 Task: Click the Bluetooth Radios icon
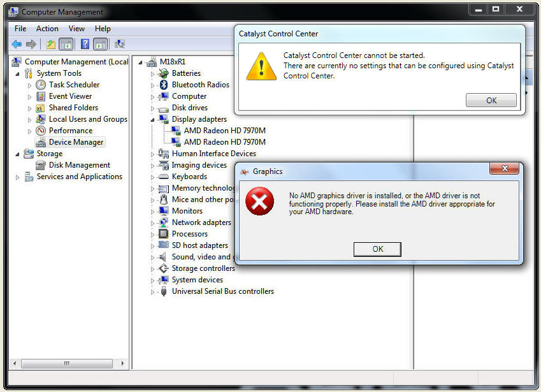pos(164,85)
